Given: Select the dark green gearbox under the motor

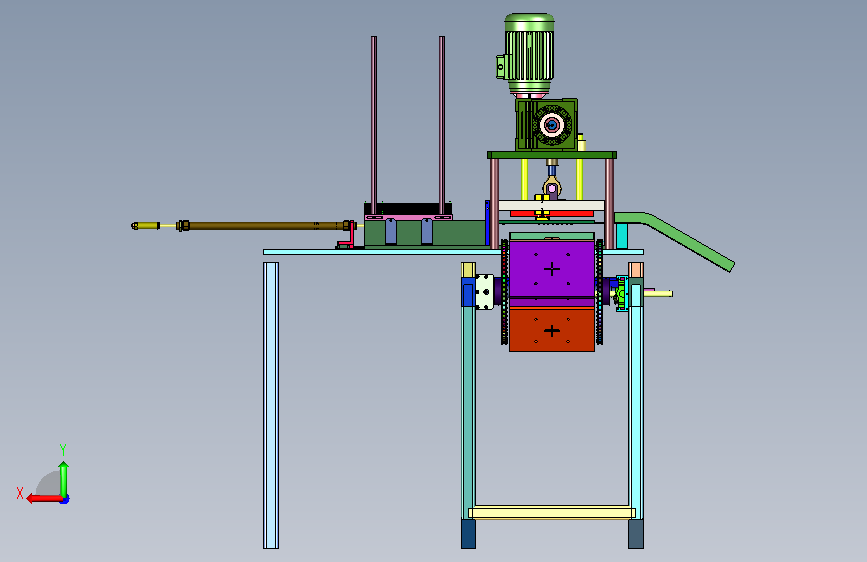Looking at the screenshot, I should 546,125.
